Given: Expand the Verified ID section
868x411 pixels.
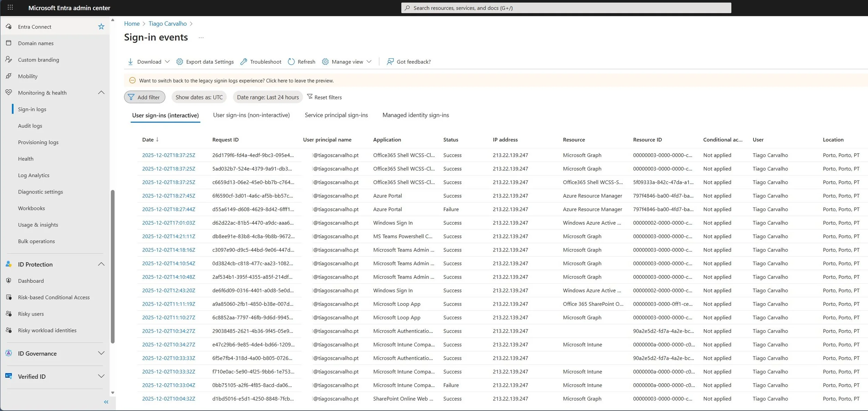Looking at the screenshot, I should pyautogui.click(x=101, y=376).
